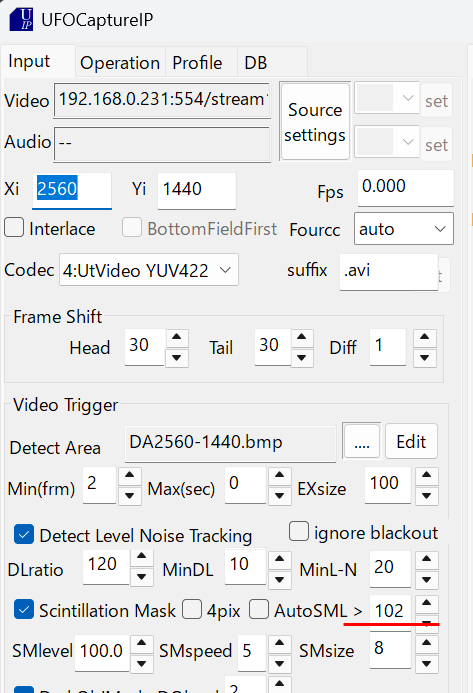The image size is (473, 693).
Task: Decrease the Head frame shift value
Action: pos(177,357)
